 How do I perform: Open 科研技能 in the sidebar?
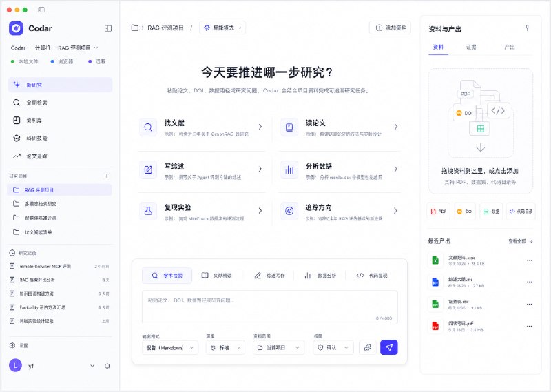tap(60, 138)
